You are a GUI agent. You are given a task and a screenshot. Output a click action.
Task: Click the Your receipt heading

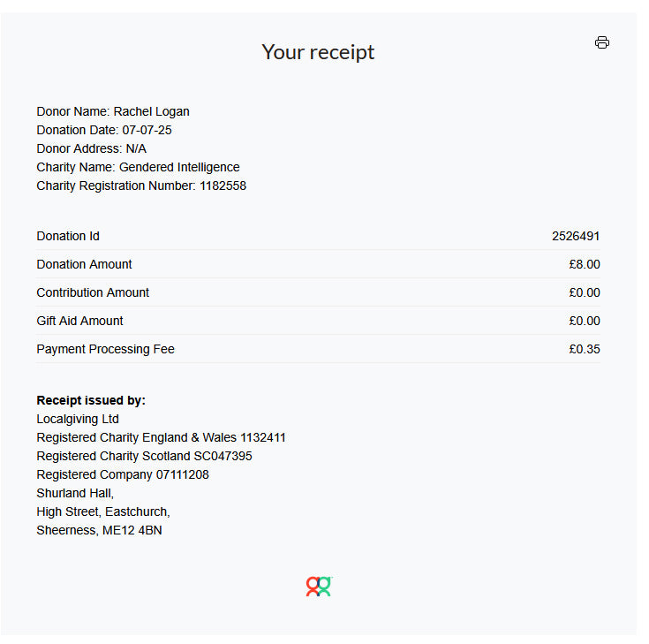[318, 52]
